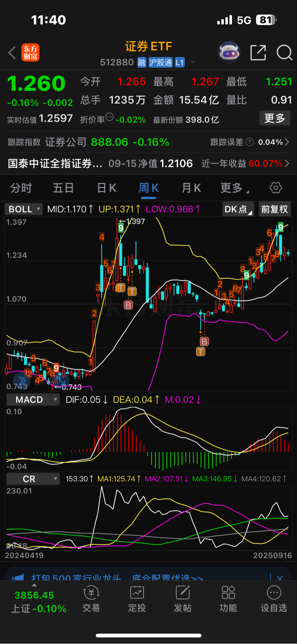Viewport: 297px width, 644px height.
Task: Open chart settings gear icon
Action: [276, 188]
